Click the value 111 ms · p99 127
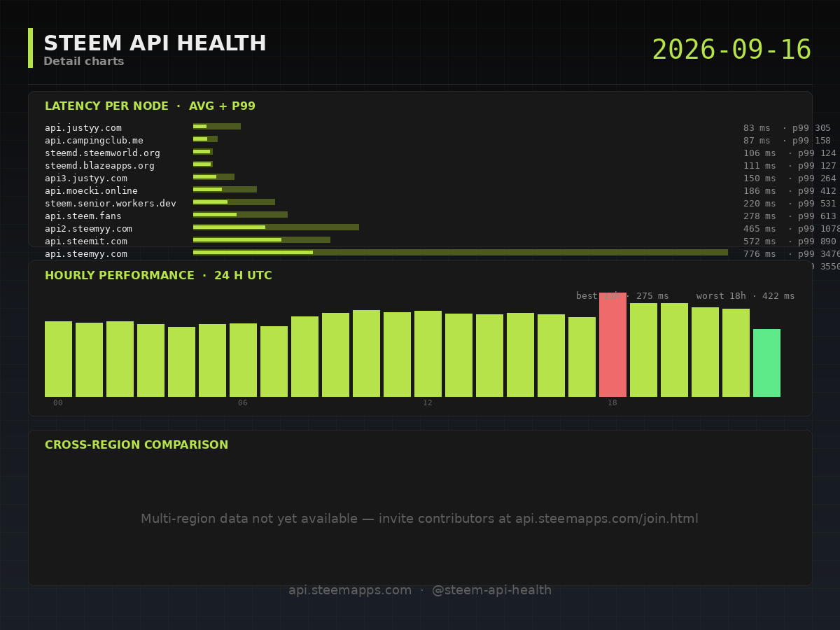 point(790,166)
